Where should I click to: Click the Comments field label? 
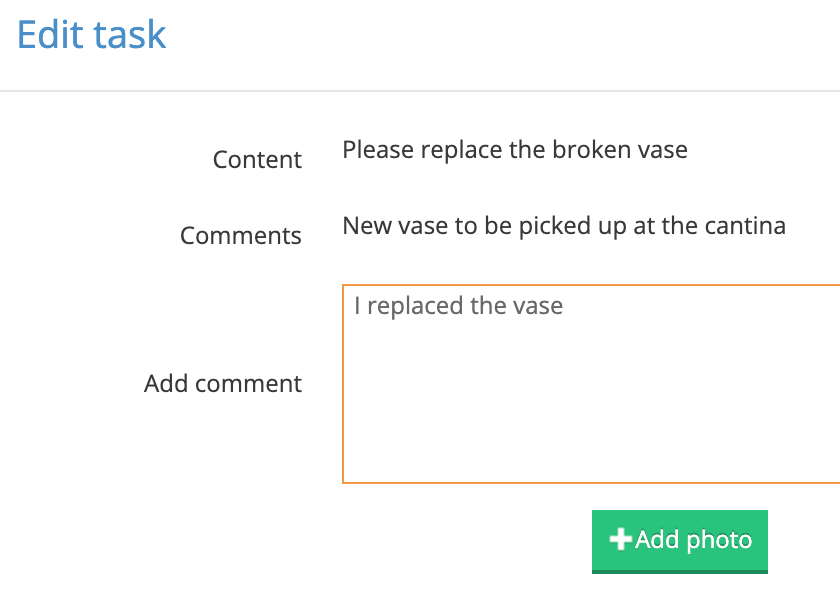[240, 235]
